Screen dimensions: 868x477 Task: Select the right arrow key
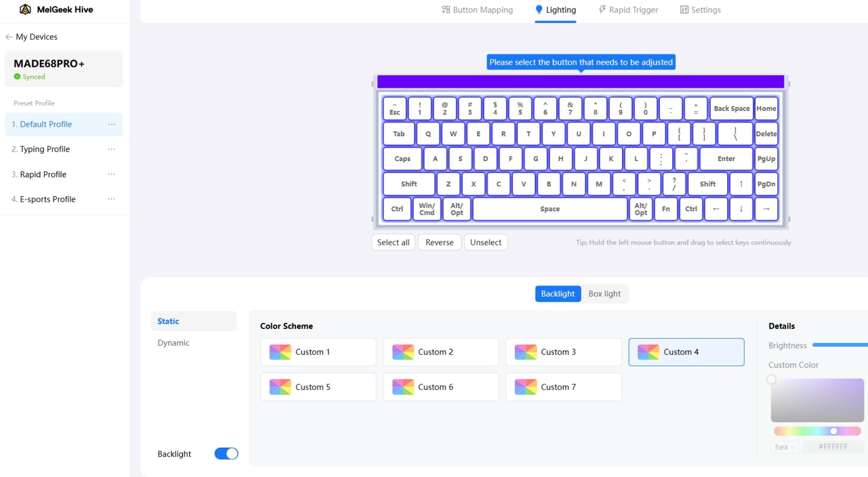(766, 209)
